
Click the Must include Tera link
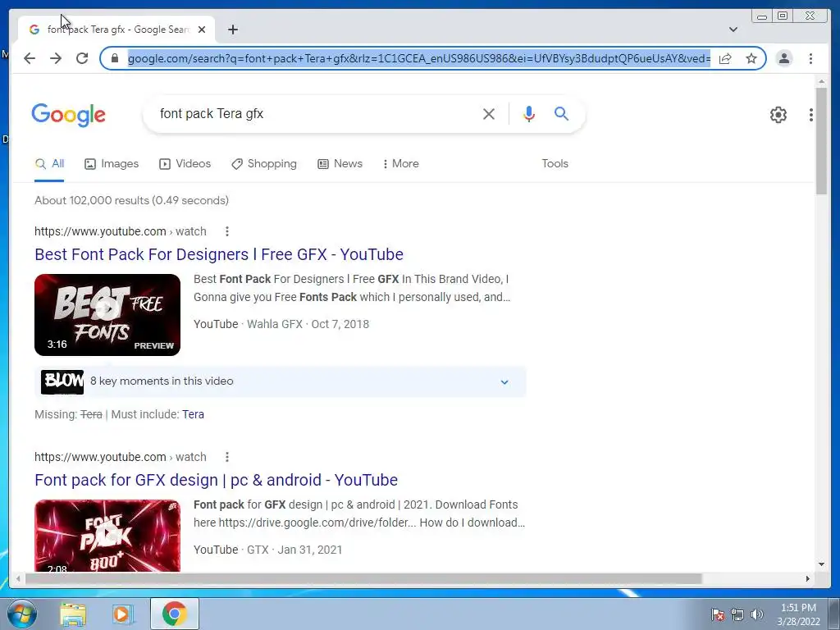click(x=193, y=414)
